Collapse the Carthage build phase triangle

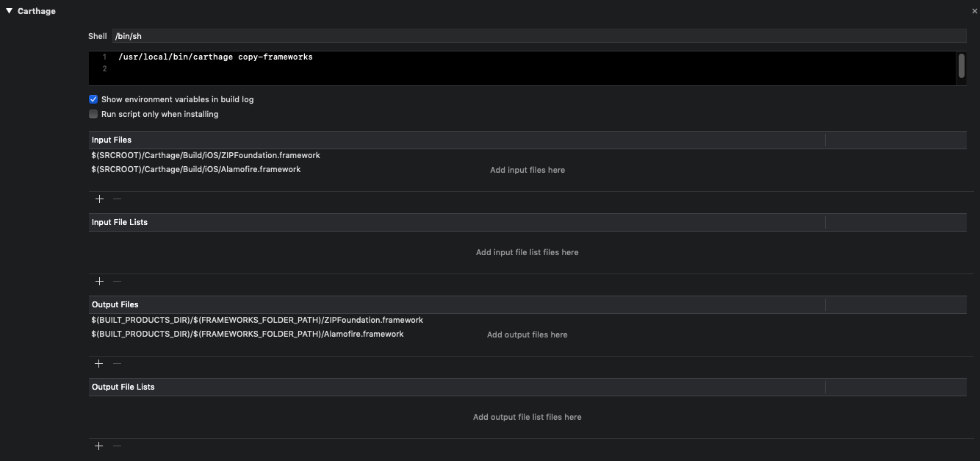9,12
